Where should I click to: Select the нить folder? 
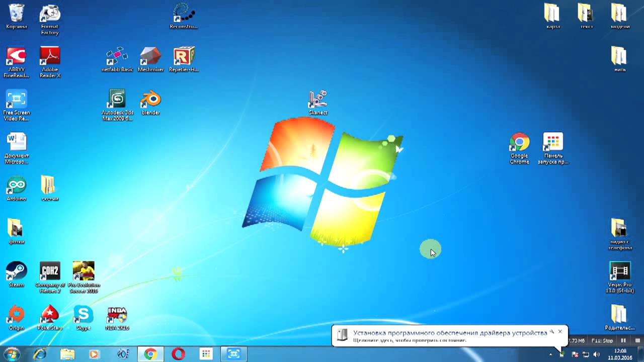pyautogui.click(x=620, y=59)
